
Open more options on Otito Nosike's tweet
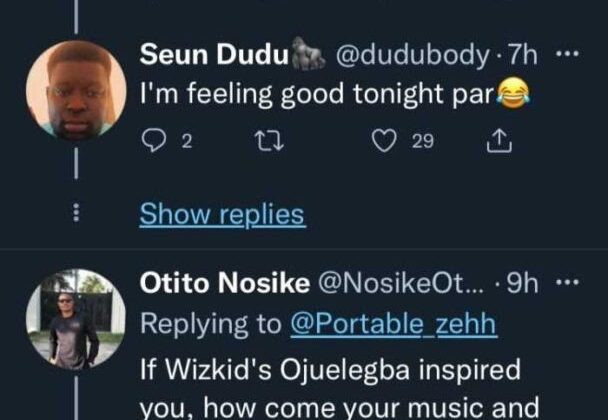click(x=567, y=284)
